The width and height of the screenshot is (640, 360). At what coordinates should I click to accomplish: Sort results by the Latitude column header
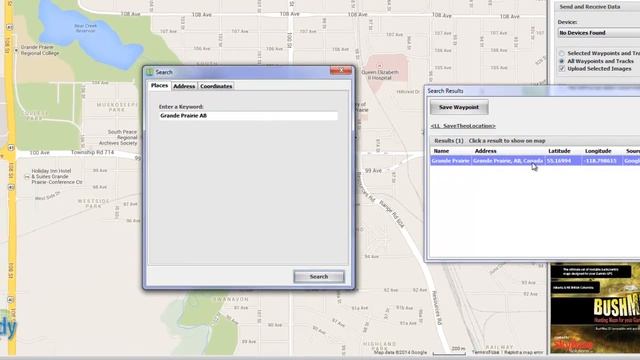click(x=563, y=151)
